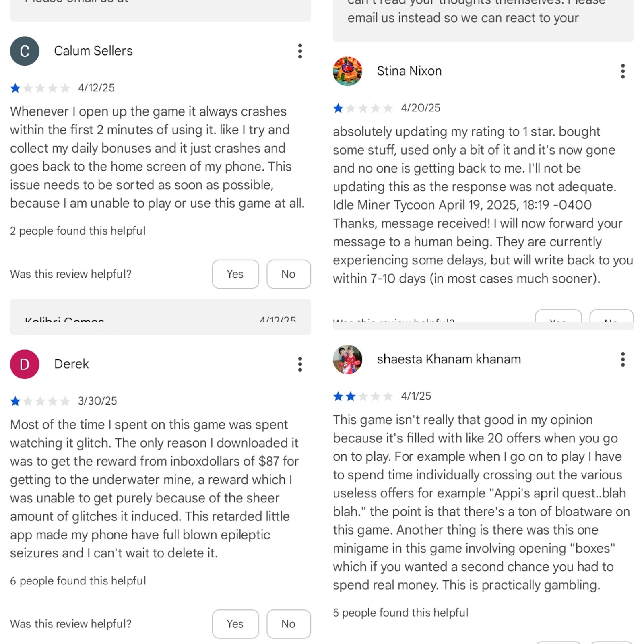Click Calum Sellers' avatar icon
The width and height of the screenshot is (644, 644).
tap(25, 51)
